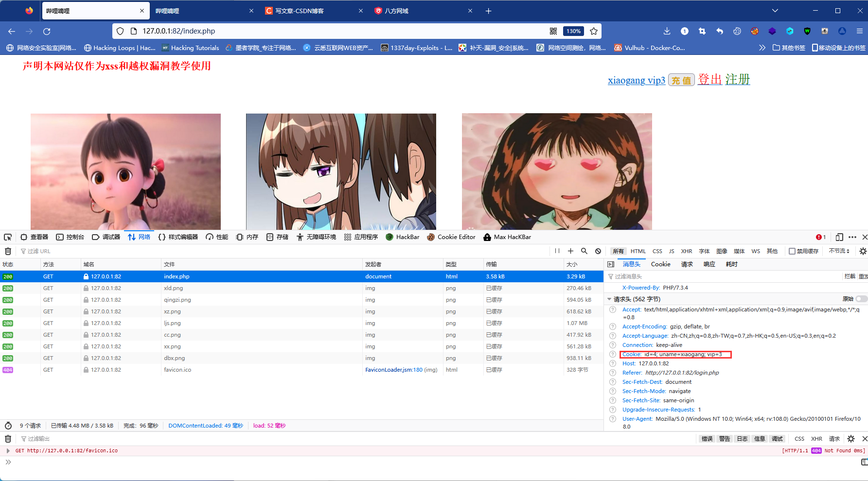The width and height of the screenshot is (868, 481).
Task: Open the 不节流 throttling dropdown
Action: click(839, 251)
